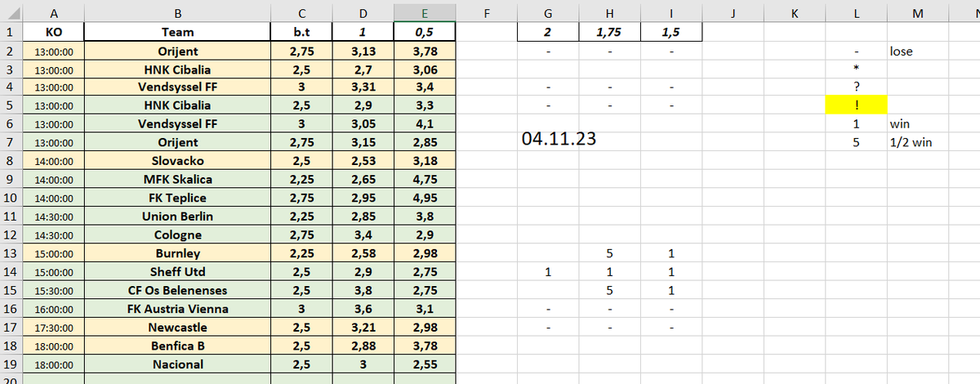Viewport: 980px width, 384px height.
Task: Select the 'MFK Skalica' team cell
Action: click(x=177, y=180)
